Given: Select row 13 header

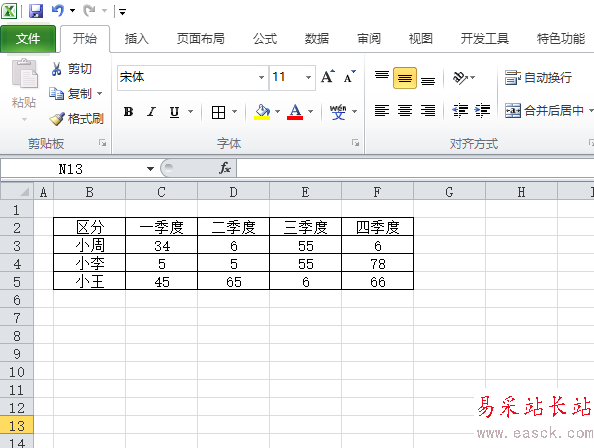Looking at the screenshot, I should click(17, 426).
